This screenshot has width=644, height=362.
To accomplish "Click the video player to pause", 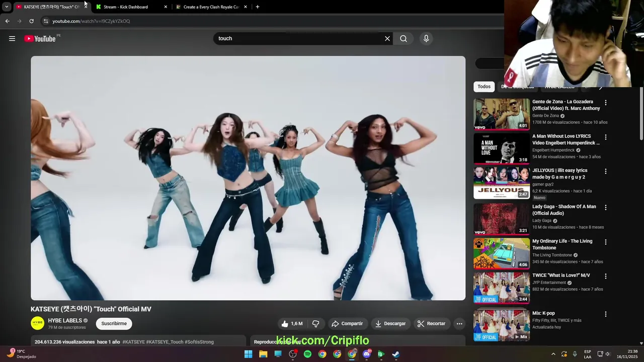I will (x=248, y=178).
